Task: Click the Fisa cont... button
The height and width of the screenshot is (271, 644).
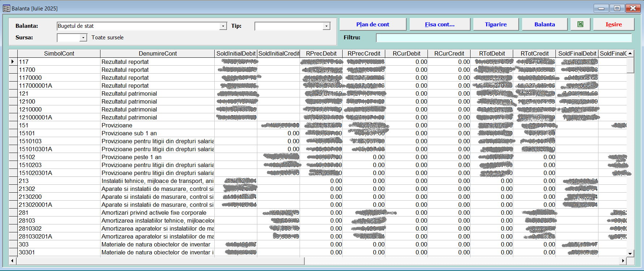Action: [x=439, y=24]
